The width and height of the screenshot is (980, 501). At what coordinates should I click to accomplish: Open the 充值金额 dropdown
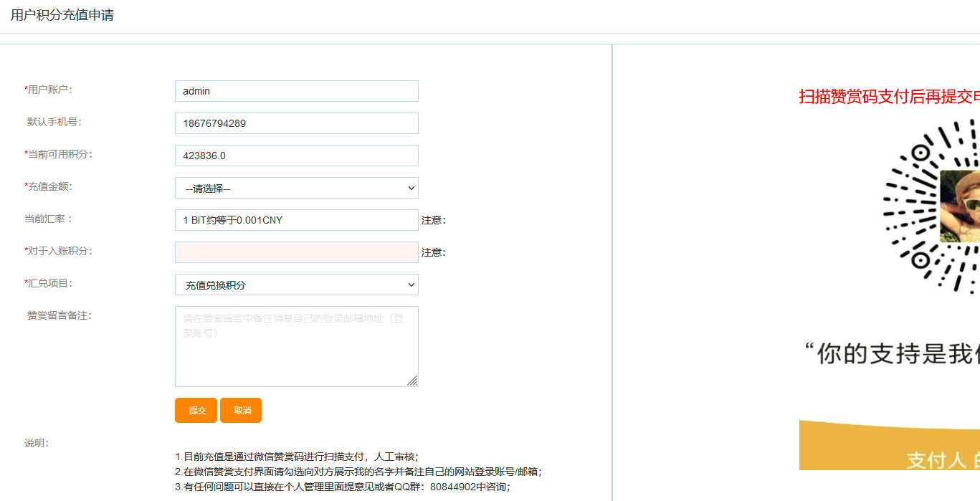click(x=296, y=188)
